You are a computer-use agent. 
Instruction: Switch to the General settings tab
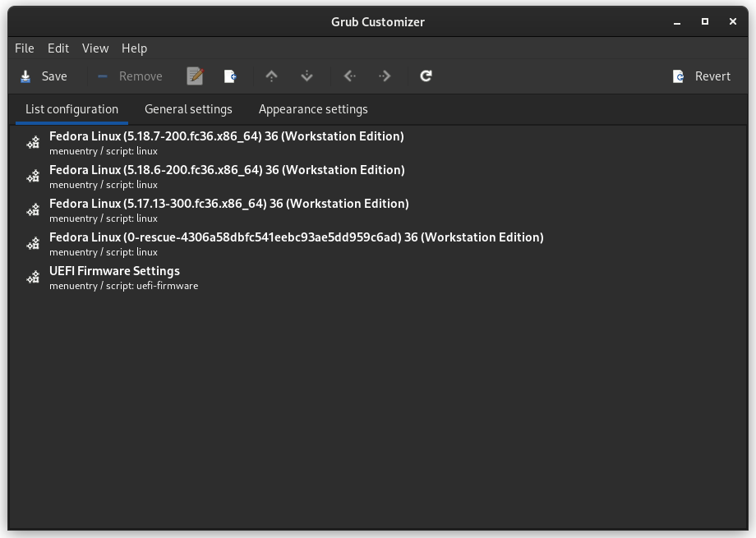click(x=188, y=109)
